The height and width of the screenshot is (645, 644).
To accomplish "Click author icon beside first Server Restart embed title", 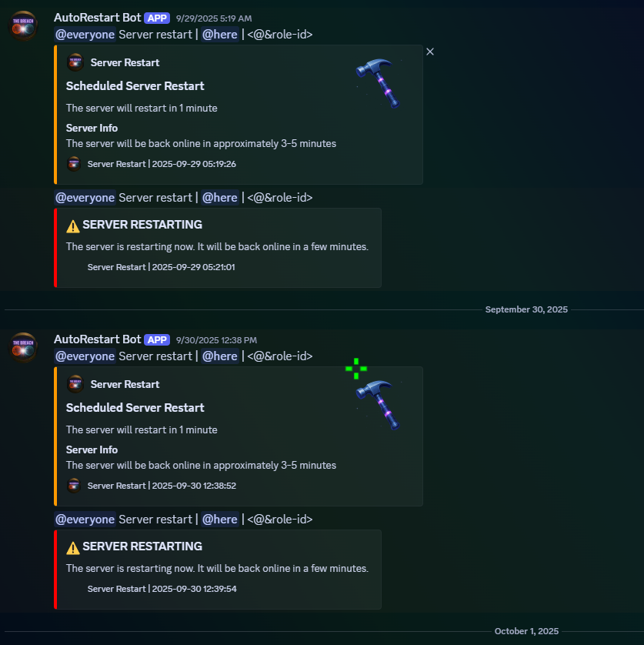I will [75, 62].
